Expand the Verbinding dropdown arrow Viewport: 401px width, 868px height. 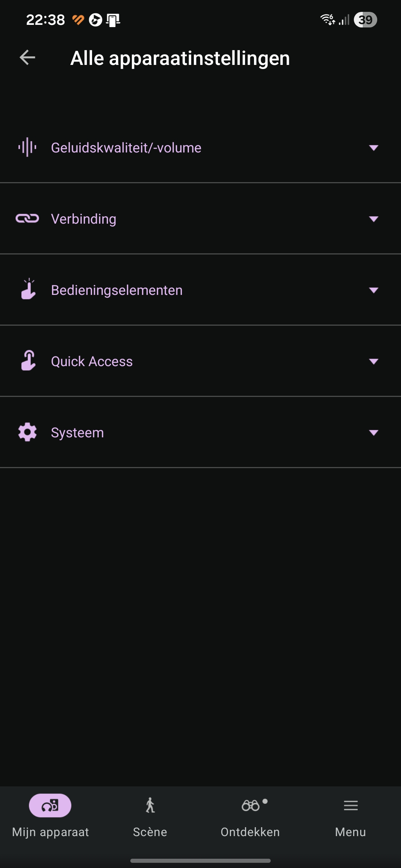click(x=374, y=219)
